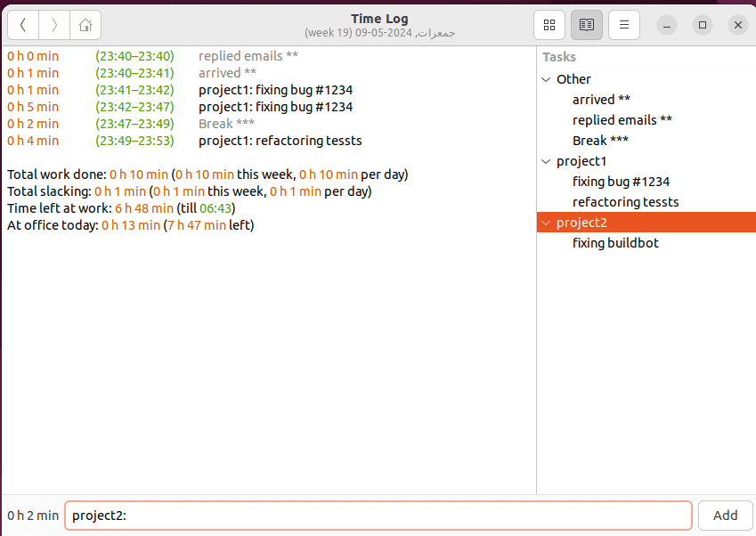The height and width of the screenshot is (536, 756).
Task: Open the hamburger menu
Action: [x=623, y=25]
